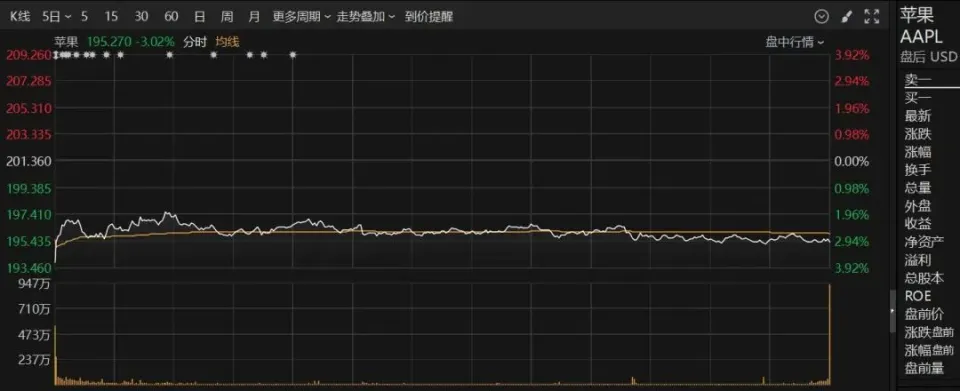Toggle the 分时 intraday line display

195,42
